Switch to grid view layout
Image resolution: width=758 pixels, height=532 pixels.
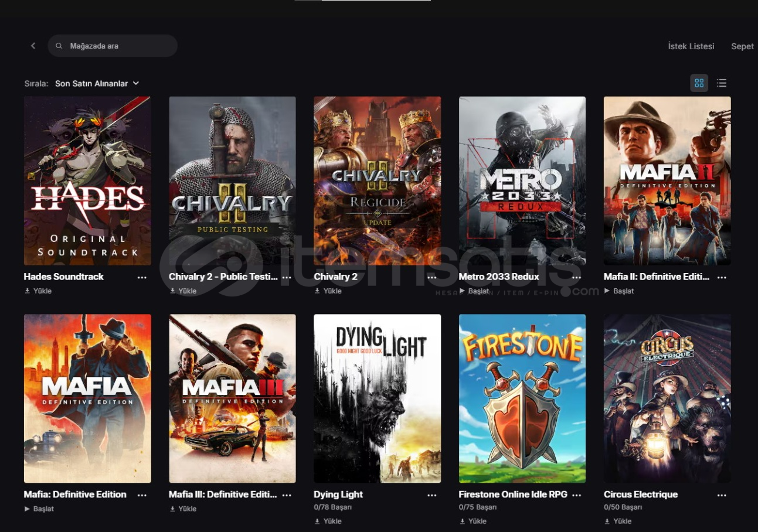699,83
